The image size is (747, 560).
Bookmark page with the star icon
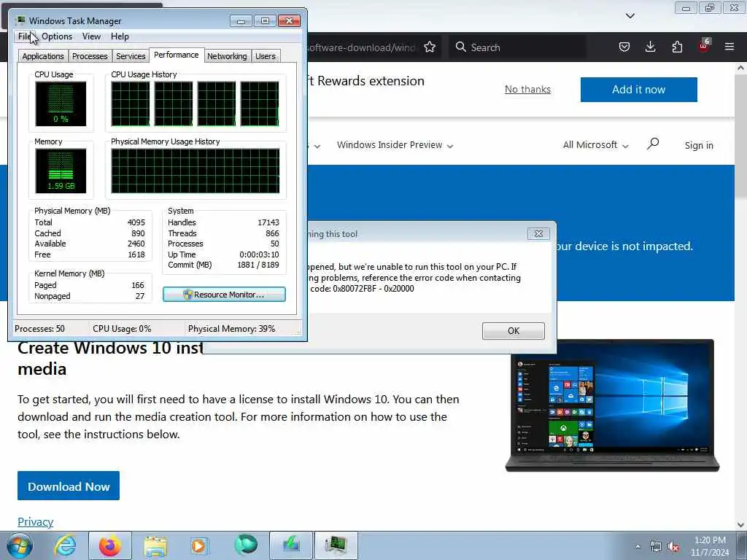pos(430,47)
